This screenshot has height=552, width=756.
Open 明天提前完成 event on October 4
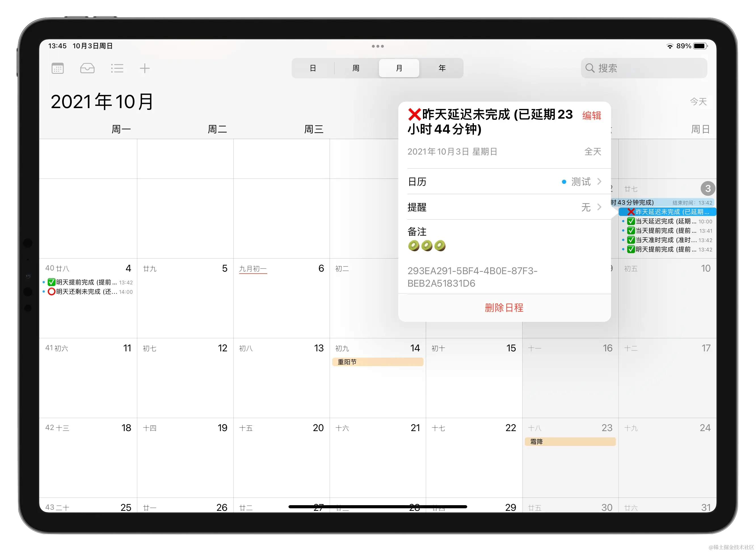(x=88, y=282)
